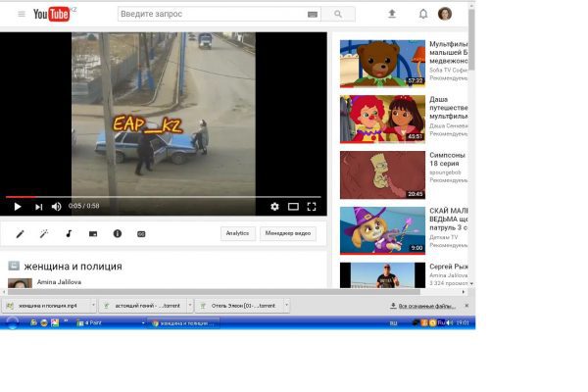The image size is (588, 392).
Task: Open the subtitles CC icon below video
Action: tap(141, 234)
